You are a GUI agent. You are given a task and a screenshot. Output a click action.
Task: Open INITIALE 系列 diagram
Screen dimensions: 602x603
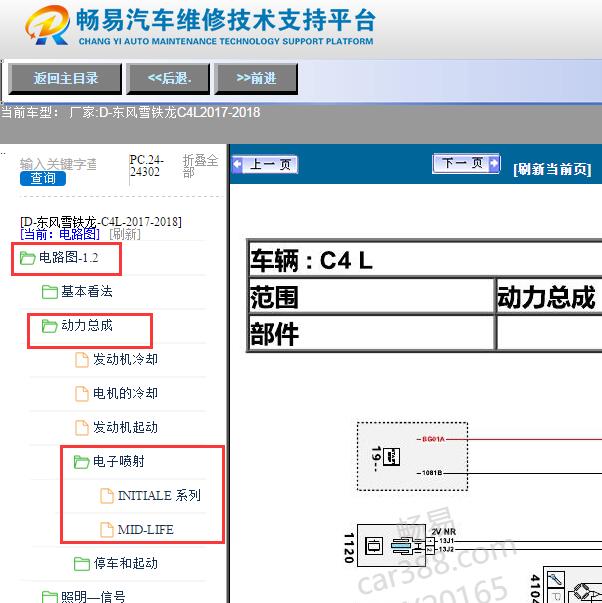pos(159,495)
